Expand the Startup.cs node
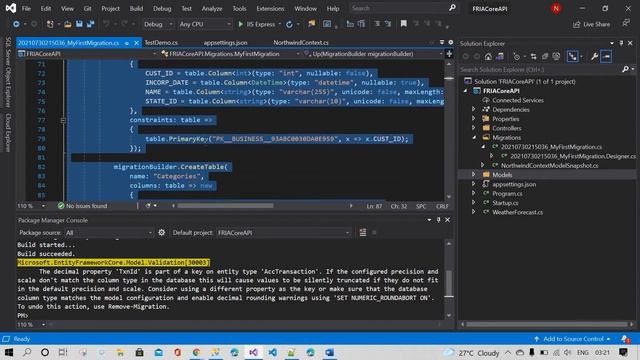Viewport: 640px width, 360px height. tap(473, 202)
